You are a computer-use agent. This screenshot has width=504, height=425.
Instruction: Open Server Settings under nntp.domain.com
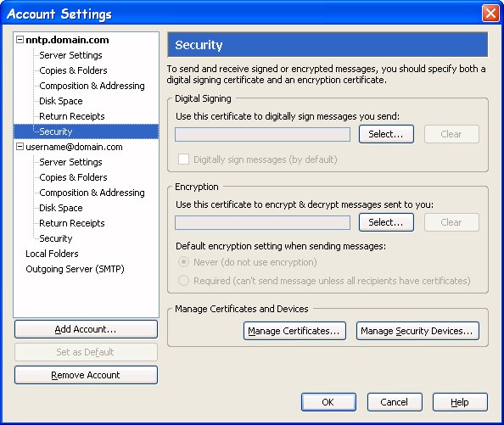(70, 55)
